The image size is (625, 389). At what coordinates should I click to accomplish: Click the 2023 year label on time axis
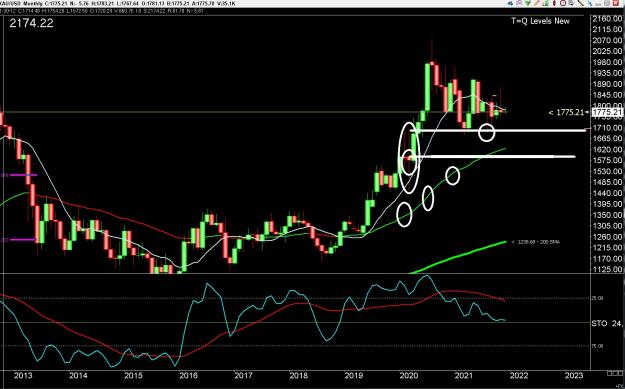(x=574, y=375)
